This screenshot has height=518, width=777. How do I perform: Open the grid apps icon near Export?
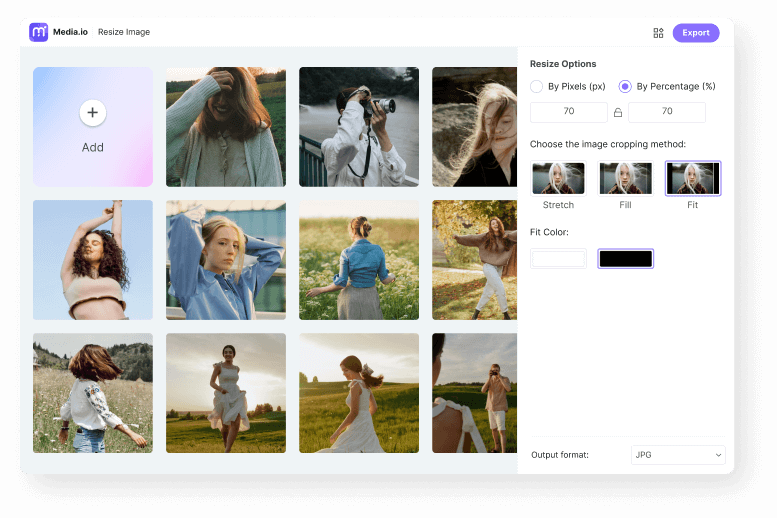tap(658, 33)
